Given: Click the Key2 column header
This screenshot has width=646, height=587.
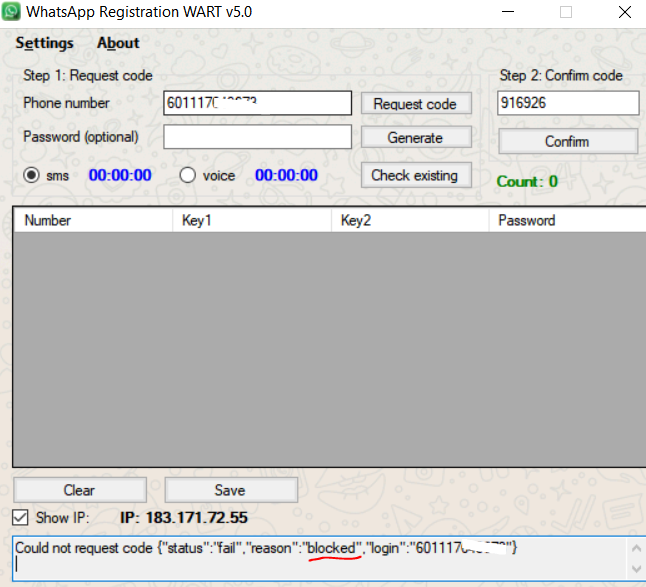Looking at the screenshot, I should [x=410, y=220].
